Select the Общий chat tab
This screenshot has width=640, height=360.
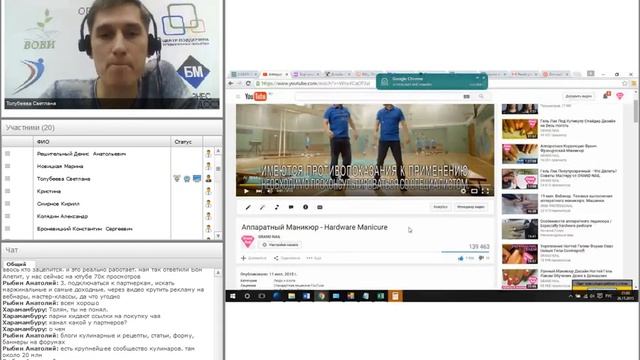16,264
